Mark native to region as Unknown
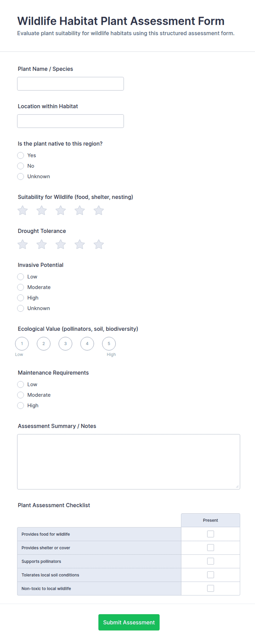 pos(21,176)
